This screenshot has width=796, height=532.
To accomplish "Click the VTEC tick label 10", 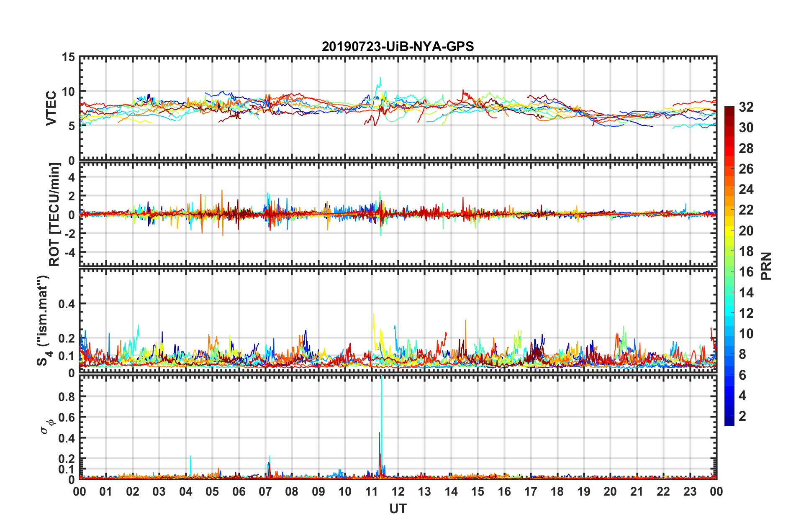I will pos(68,92).
